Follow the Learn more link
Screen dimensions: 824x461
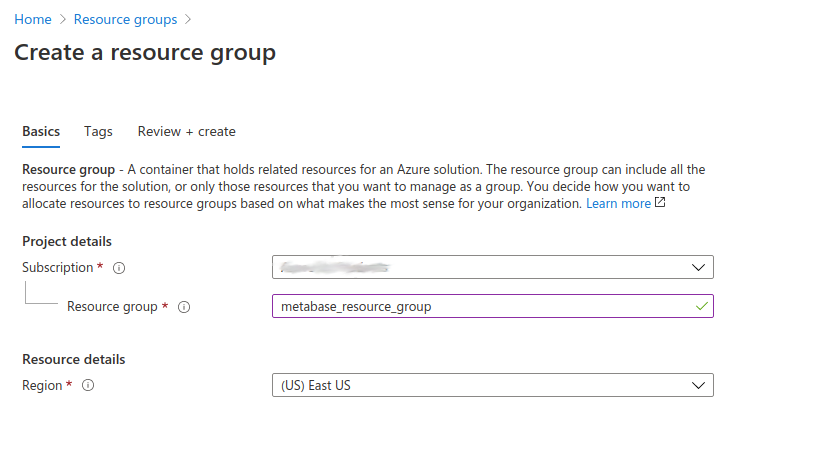(618, 203)
